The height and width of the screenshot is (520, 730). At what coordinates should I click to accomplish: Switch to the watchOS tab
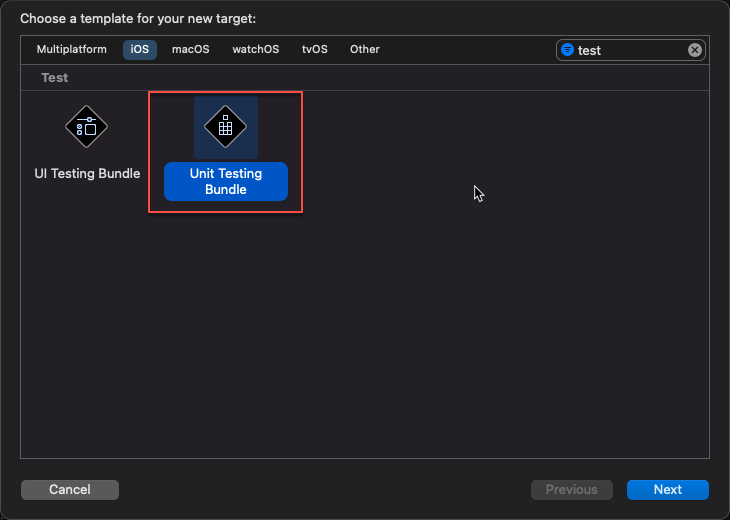click(x=256, y=49)
